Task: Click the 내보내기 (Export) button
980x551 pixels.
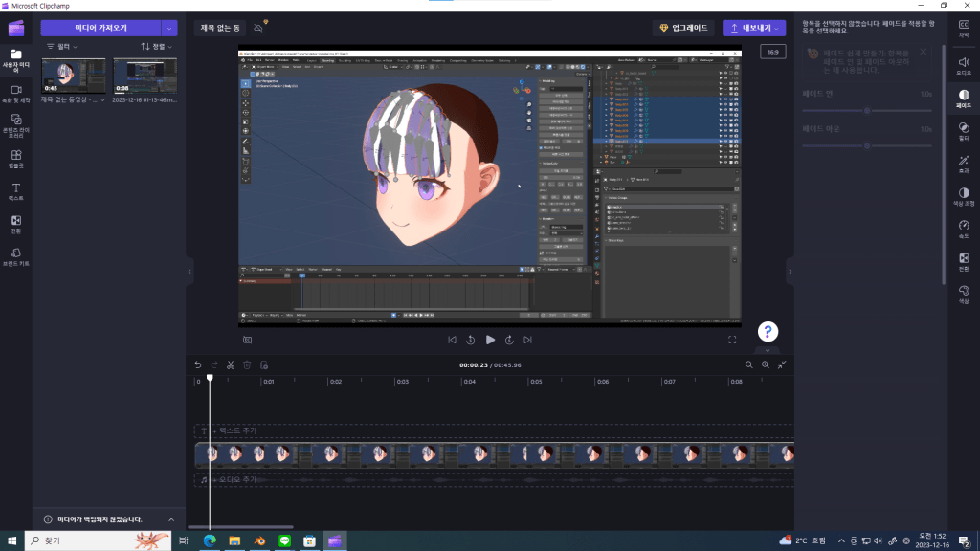Action: pyautogui.click(x=754, y=28)
